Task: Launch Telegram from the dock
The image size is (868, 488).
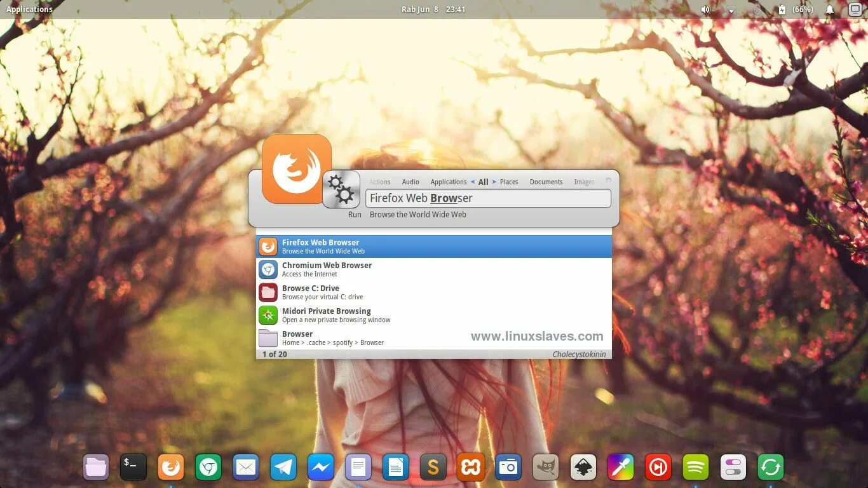Action: 283,468
